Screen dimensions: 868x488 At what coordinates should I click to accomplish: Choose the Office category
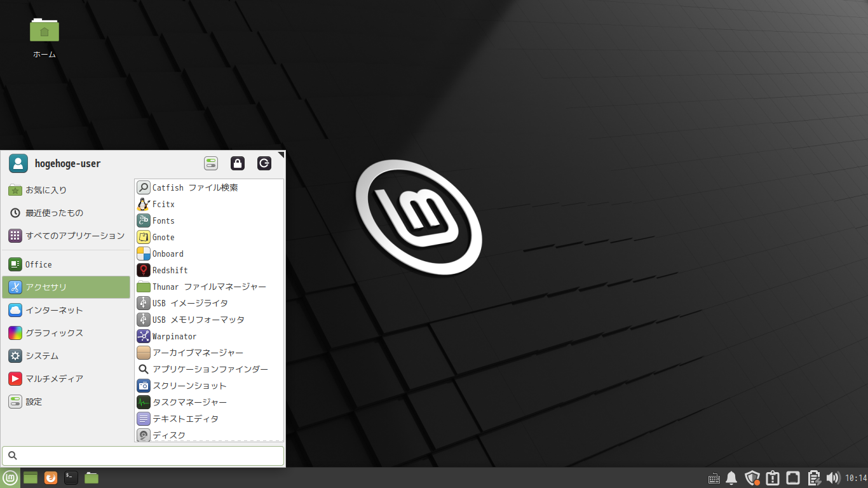66,264
